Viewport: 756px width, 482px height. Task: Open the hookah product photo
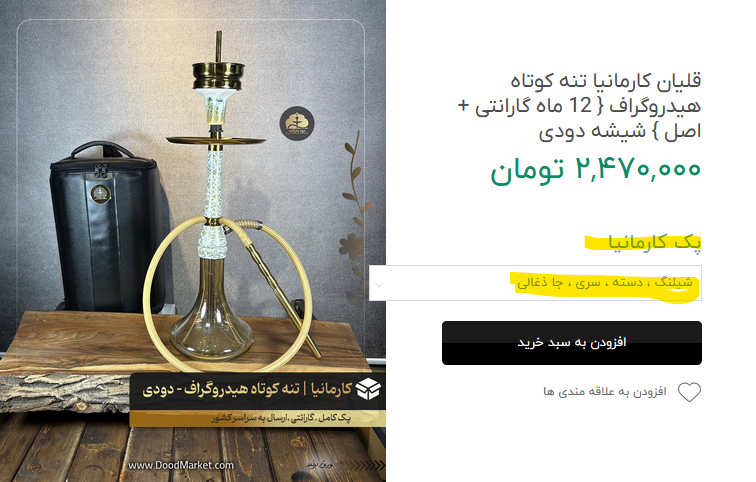193,241
